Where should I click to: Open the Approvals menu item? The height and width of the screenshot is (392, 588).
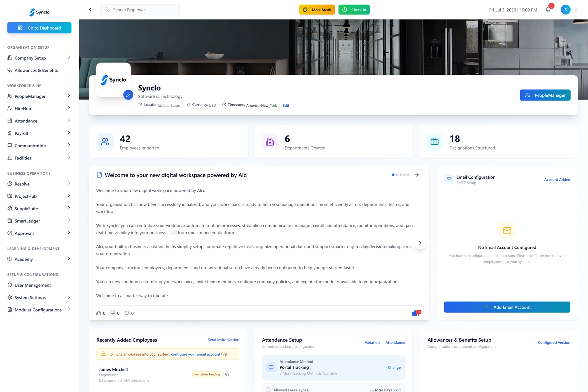[39, 233]
